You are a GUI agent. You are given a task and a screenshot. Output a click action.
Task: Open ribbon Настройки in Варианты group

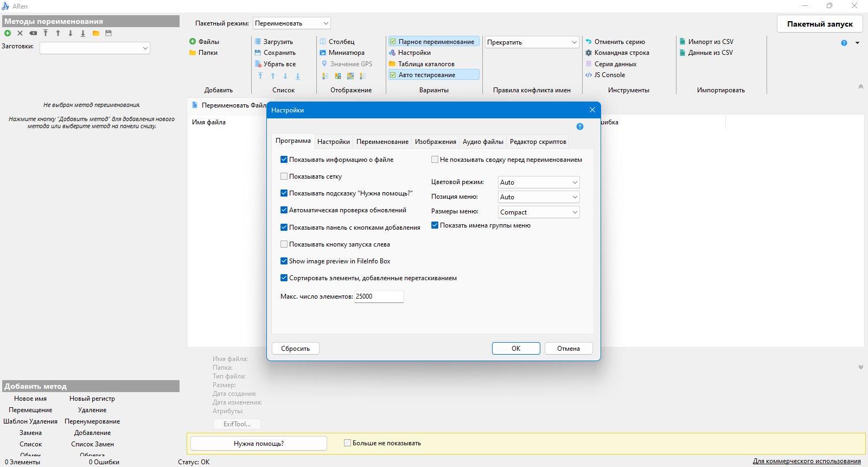pos(410,53)
